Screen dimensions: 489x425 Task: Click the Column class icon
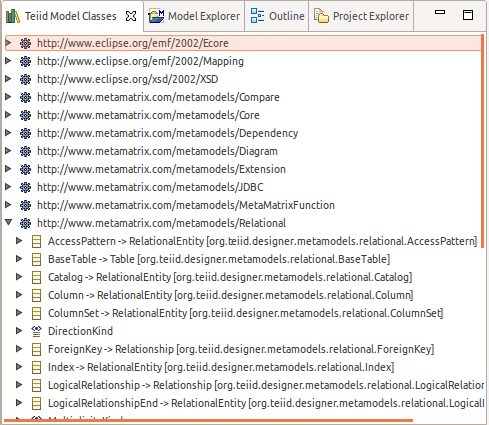click(x=36, y=295)
